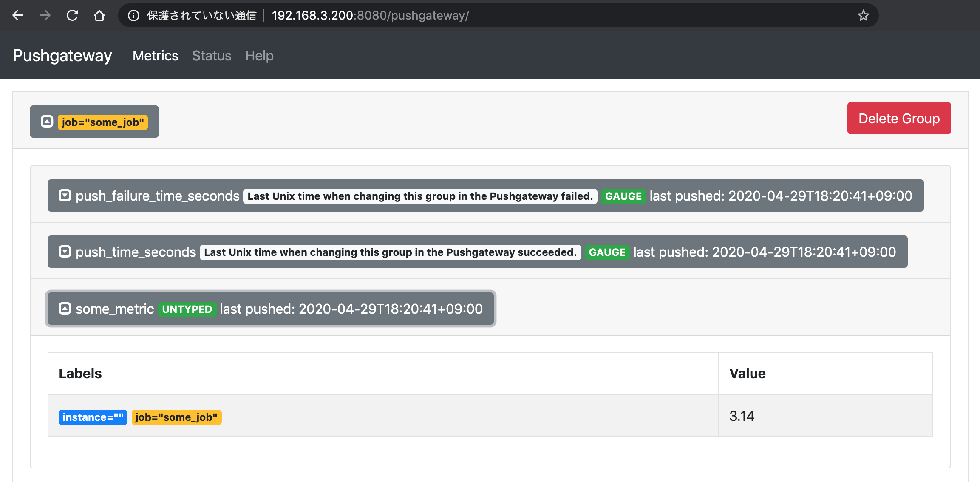Screen dimensions: 980x482
Task: Reload the Pushgateway page
Action: click(72, 16)
